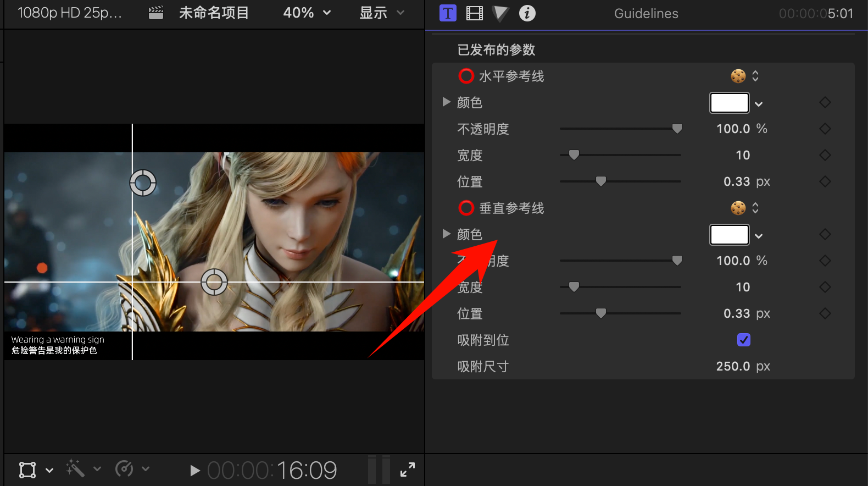Open the 显示 view options menu
Image resolution: width=868 pixels, height=486 pixels.
point(381,13)
